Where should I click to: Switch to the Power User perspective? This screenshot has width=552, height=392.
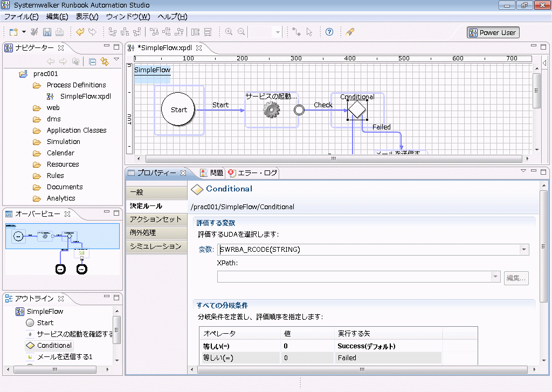click(x=493, y=32)
